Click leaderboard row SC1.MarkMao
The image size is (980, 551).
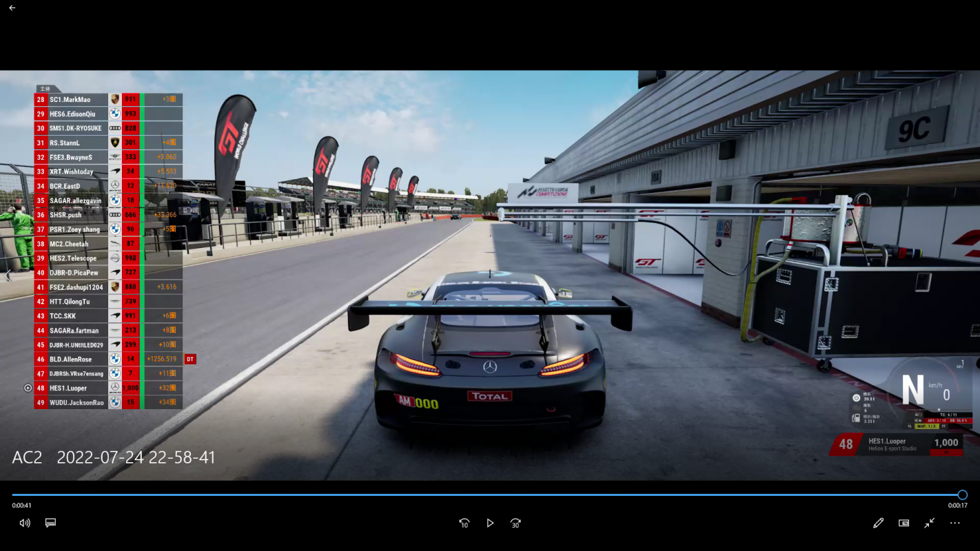click(108, 100)
